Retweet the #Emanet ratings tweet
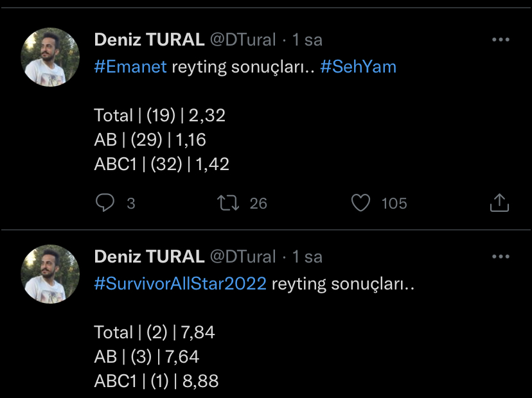This screenshot has width=532, height=398. [228, 203]
